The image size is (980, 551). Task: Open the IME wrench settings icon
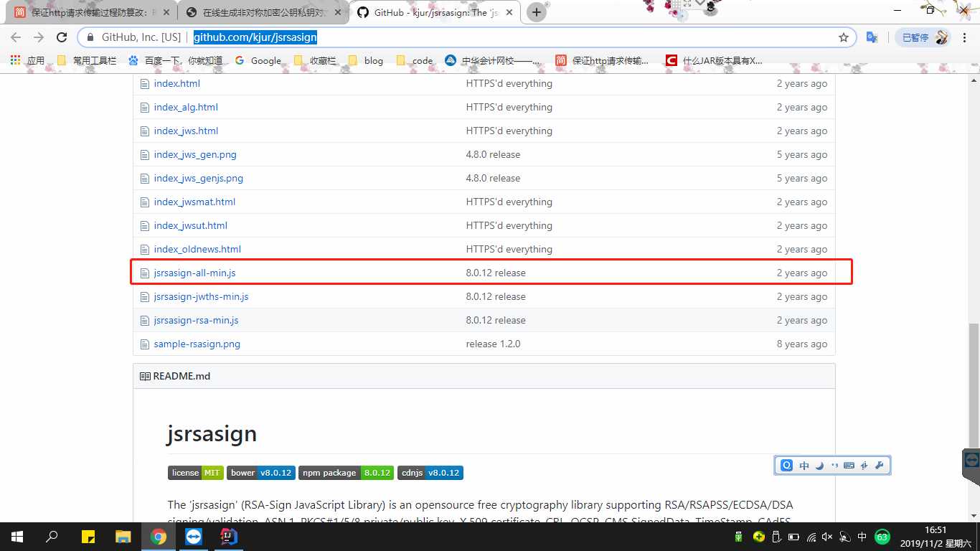(x=879, y=465)
